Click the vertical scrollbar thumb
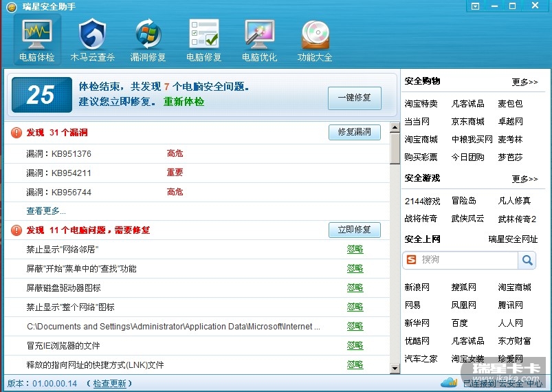 coord(395,149)
